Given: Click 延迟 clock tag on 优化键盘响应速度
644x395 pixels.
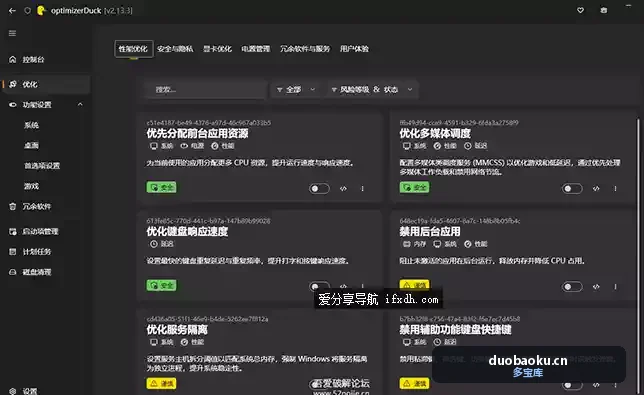Looking at the screenshot, I should coord(162,244).
